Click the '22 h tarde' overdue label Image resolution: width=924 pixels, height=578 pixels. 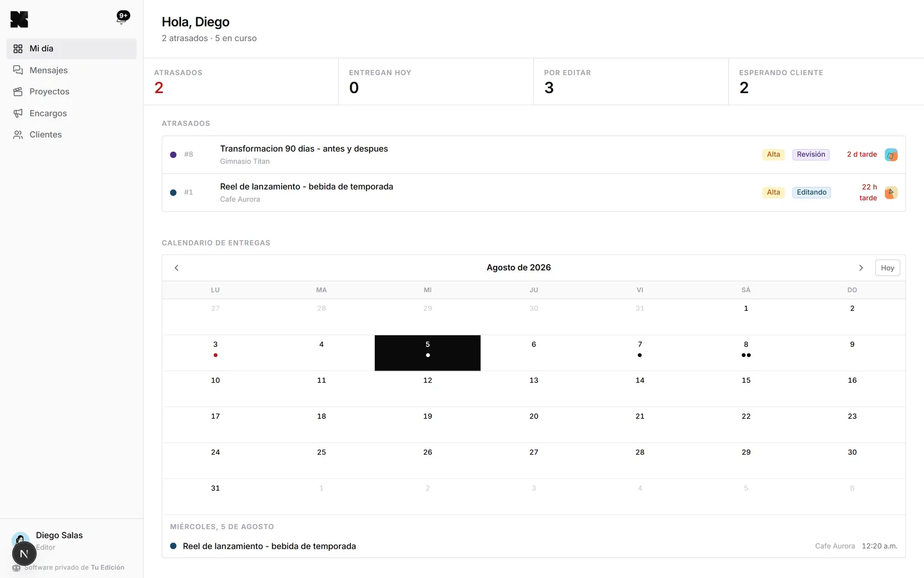[x=868, y=193]
